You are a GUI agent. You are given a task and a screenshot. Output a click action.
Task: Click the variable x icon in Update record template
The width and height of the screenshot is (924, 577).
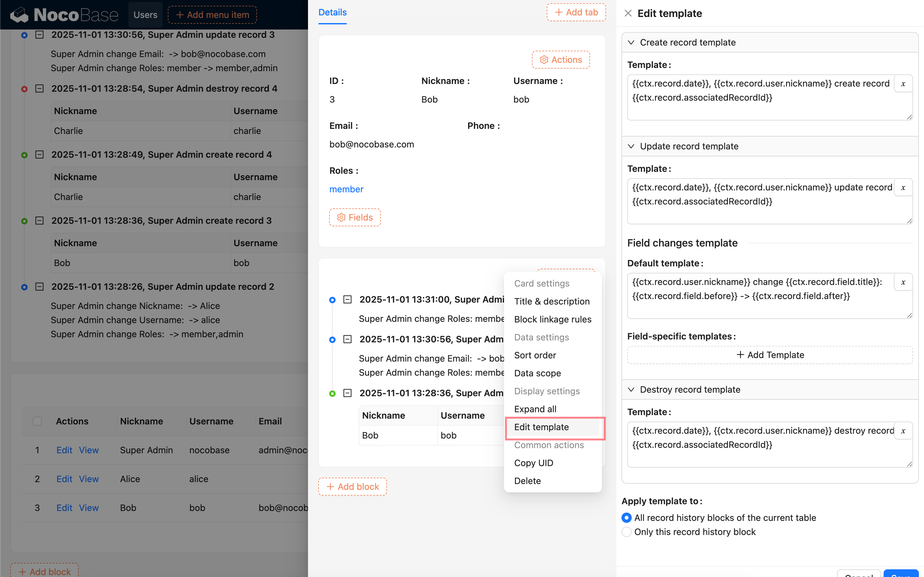(x=903, y=188)
